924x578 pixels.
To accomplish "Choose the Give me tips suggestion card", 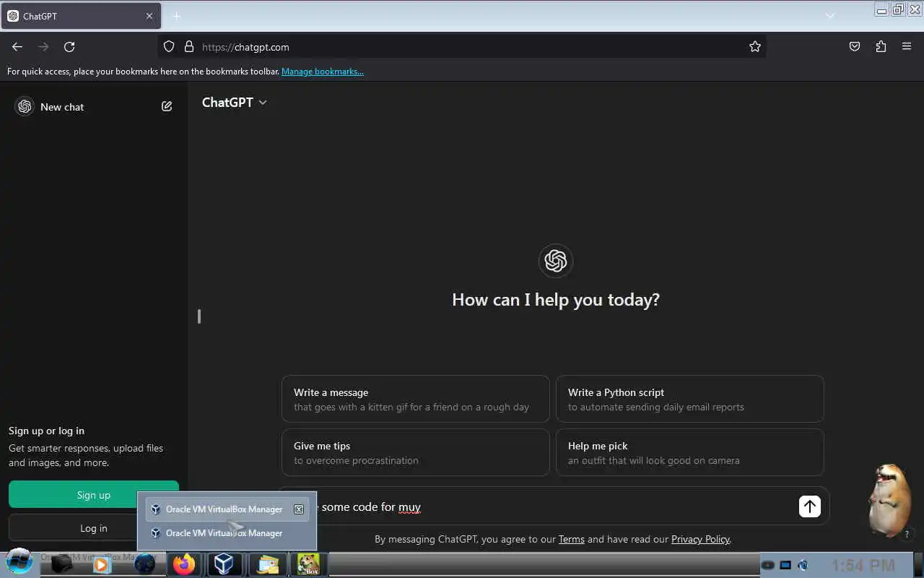I will click(416, 452).
